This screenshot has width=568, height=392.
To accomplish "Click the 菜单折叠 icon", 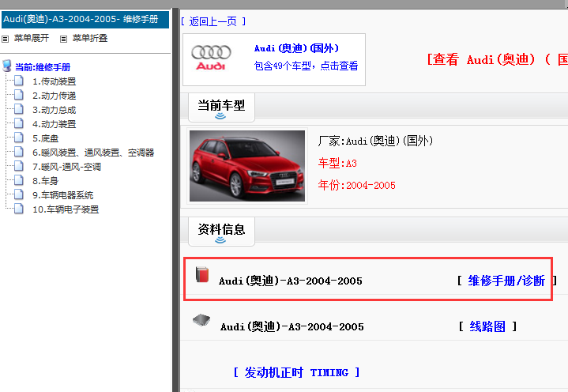I will coord(63,39).
